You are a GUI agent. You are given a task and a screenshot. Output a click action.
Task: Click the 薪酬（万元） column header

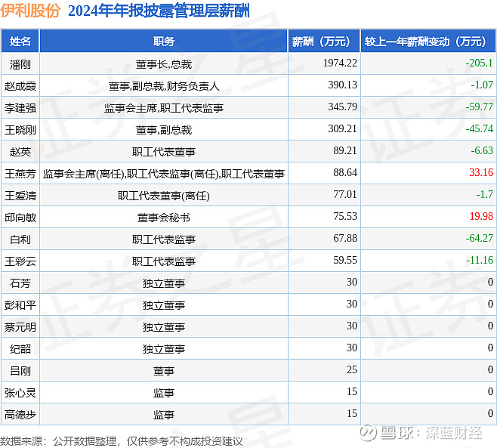click(324, 42)
